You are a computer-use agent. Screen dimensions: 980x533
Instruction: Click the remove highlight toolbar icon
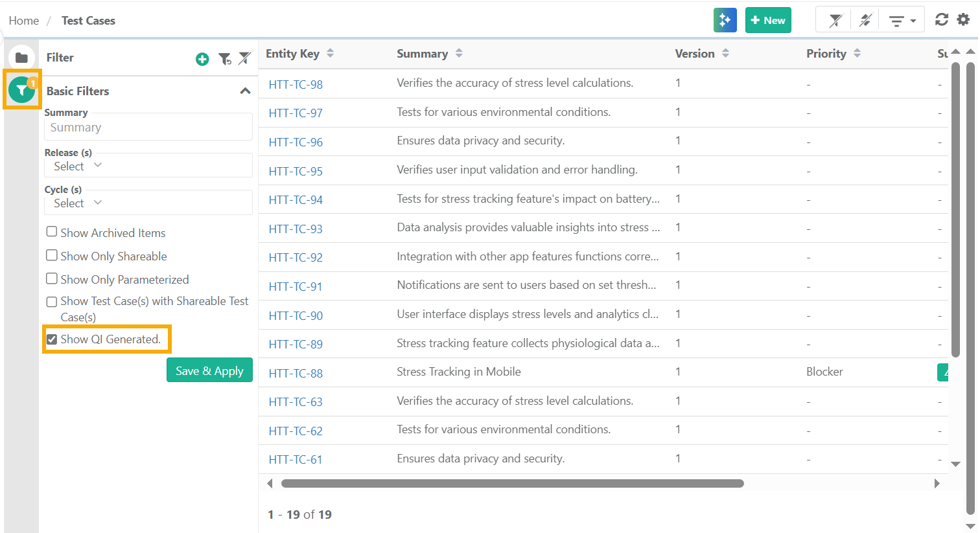[x=865, y=20]
